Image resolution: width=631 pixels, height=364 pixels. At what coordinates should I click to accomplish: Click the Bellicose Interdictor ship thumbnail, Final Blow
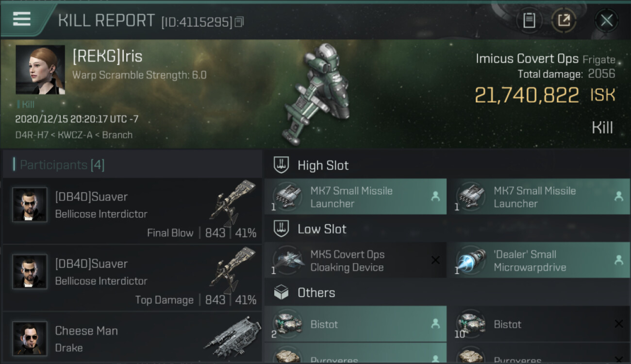(x=232, y=203)
